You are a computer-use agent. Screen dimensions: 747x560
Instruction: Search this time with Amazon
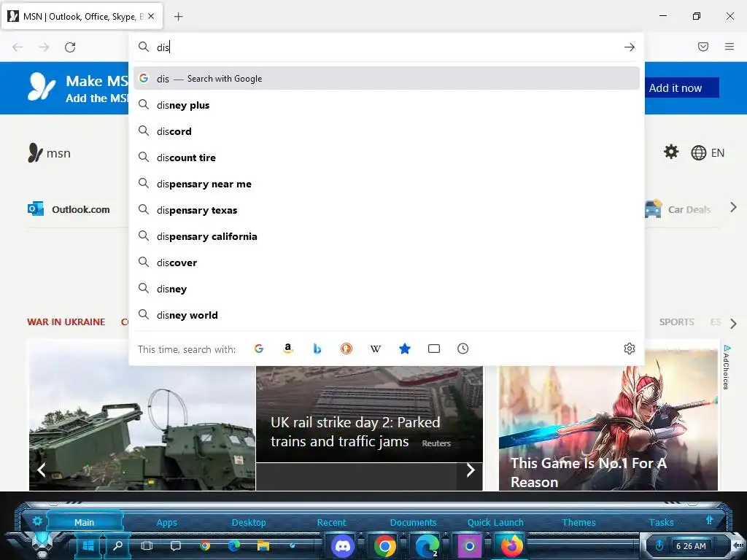(x=287, y=349)
